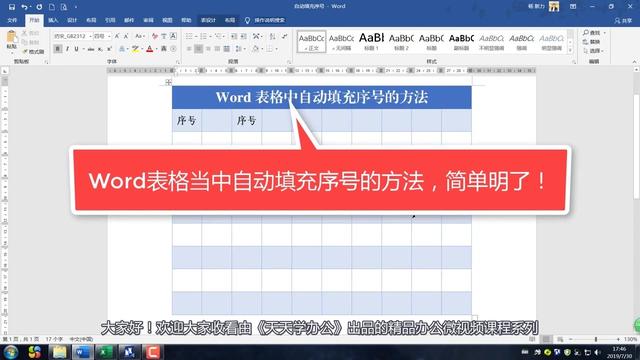Open the font size dropdown
The width and height of the screenshot is (640, 360).
pyautogui.click(x=109, y=36)
